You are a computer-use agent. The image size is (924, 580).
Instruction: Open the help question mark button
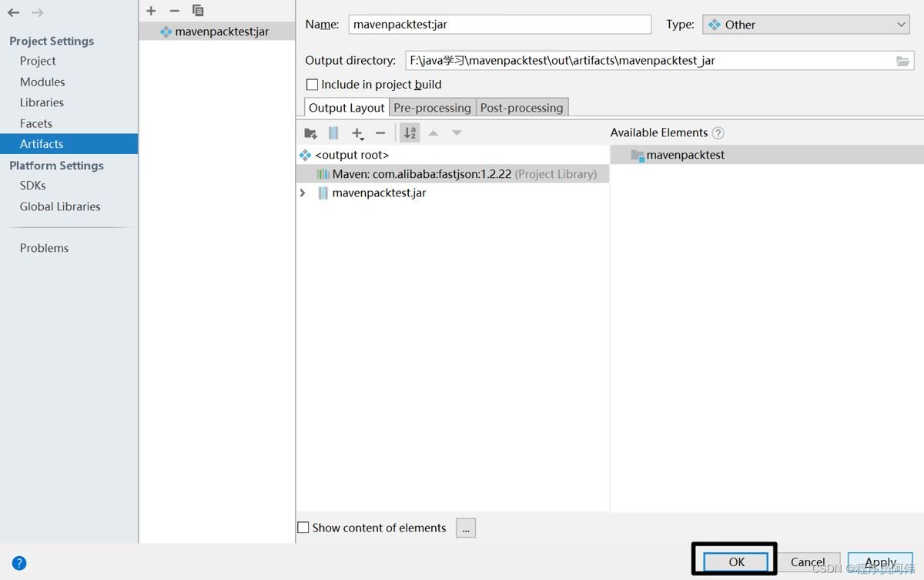coord(20,563)
